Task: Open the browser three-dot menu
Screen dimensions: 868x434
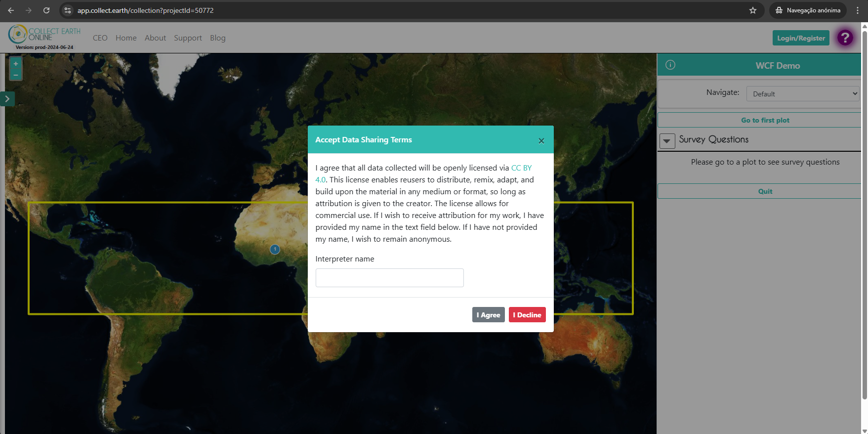Action: [x=858, y=10]
